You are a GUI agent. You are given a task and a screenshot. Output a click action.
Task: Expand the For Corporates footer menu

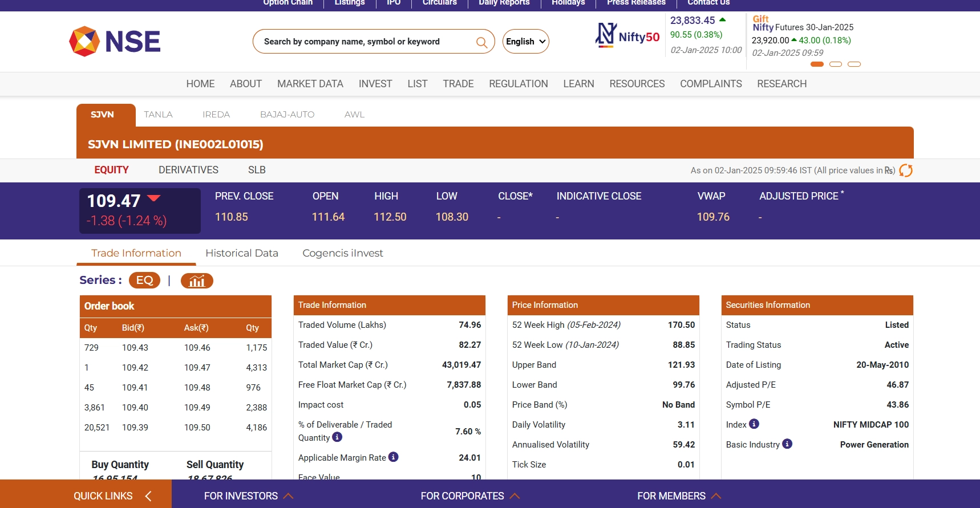click(x=470, y=496)
